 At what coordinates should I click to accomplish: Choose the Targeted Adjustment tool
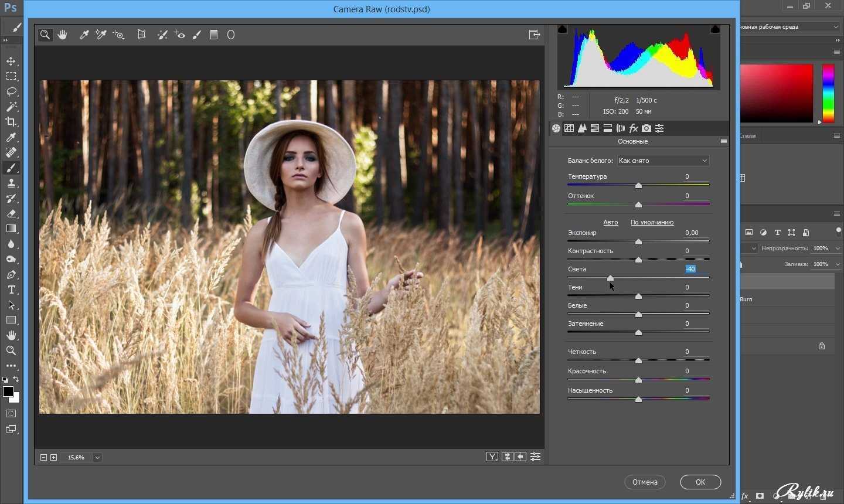coord(118,35)
